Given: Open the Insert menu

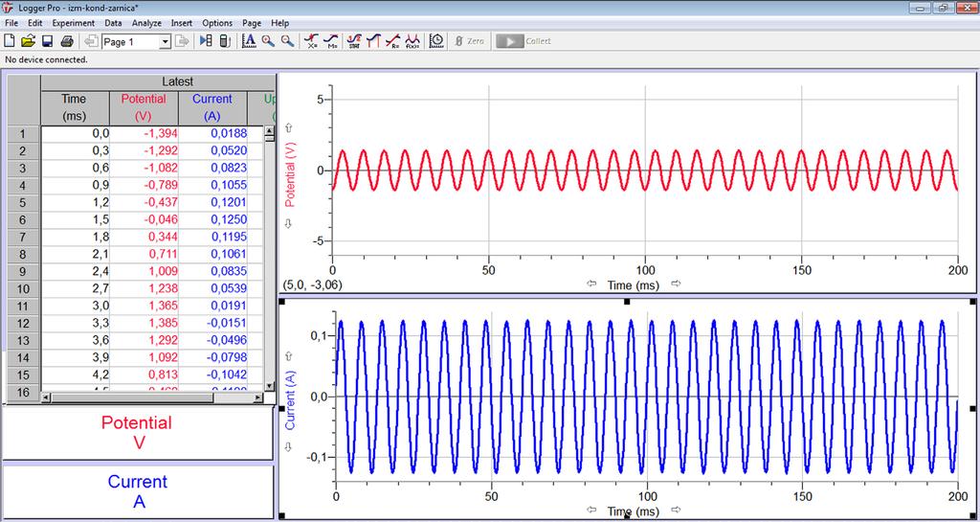Looking at the screenshot, I should pos(182,23).
